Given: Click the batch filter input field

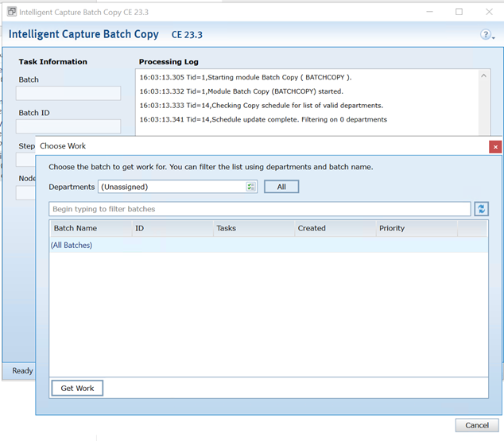Looking at the screenshot, I should coord(260,209).
